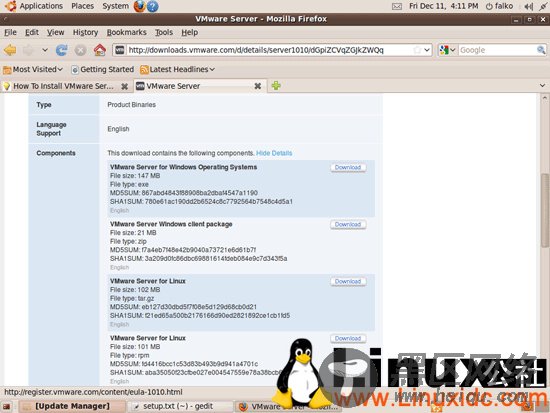Open a new tab with plus icon
The width and height of the screenshot is (550, 413).
click(x=276, y=86)
